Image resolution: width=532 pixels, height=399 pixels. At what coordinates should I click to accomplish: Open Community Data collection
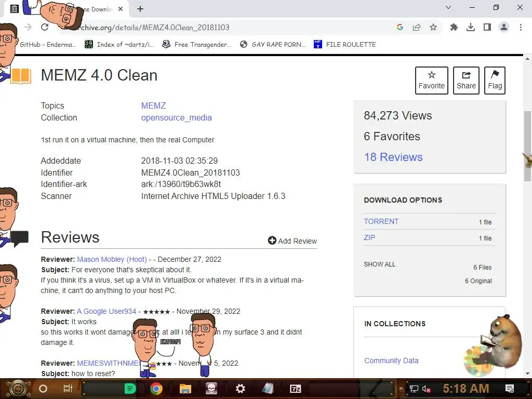391,361
